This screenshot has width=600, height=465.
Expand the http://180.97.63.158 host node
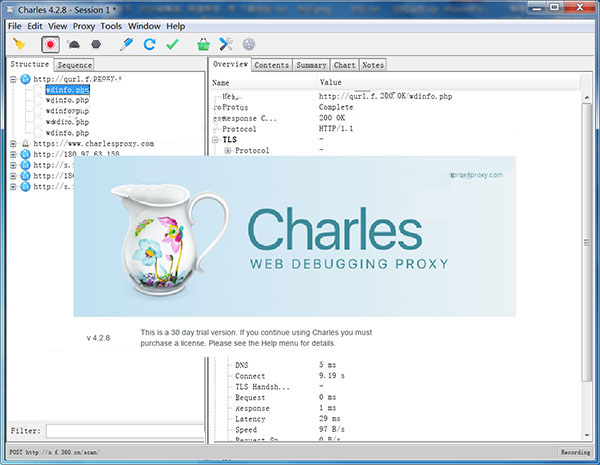pos(13,155)
